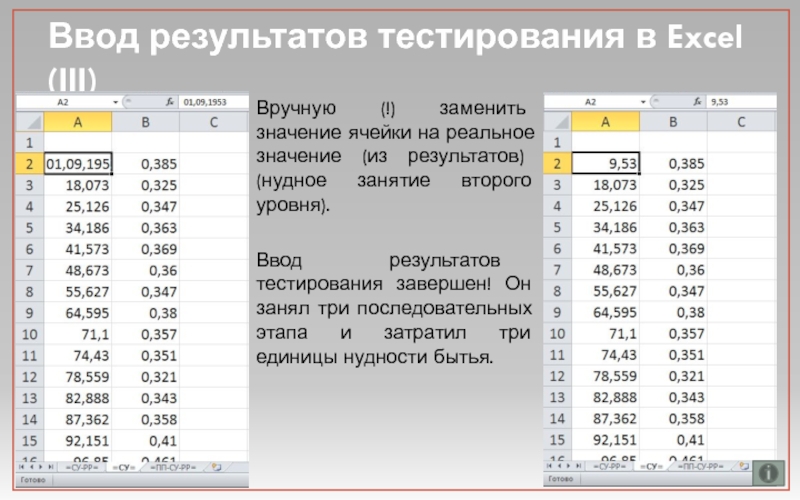Expand the Name Box dropdown in left spreadsheet
This screenshot has height=500, width=800.
click(x=118, y=102)
